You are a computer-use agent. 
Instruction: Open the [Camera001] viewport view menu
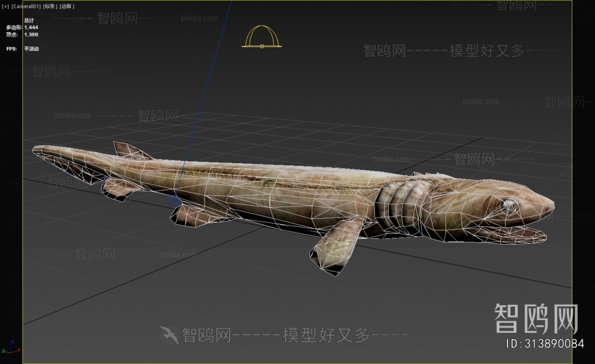(26, 6)
